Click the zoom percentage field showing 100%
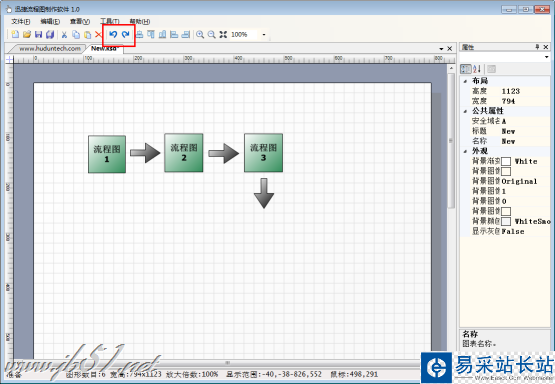Image resolution: width=555 pixels, height=384 pixels. click(245, 35)
